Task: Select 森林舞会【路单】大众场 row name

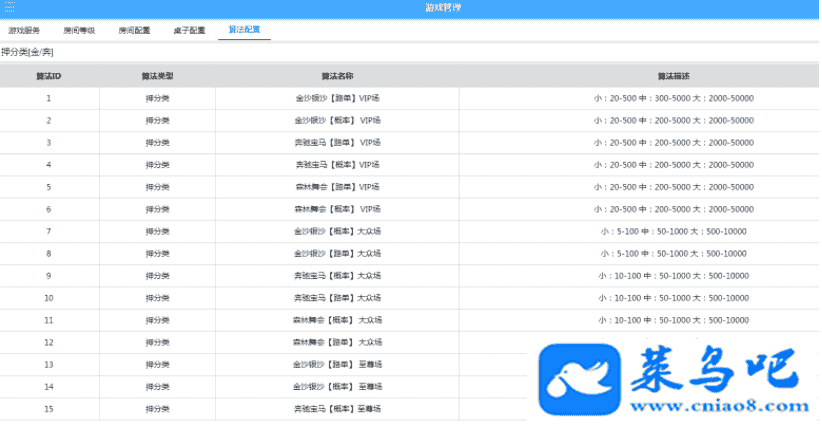Action: coord(337,342)
